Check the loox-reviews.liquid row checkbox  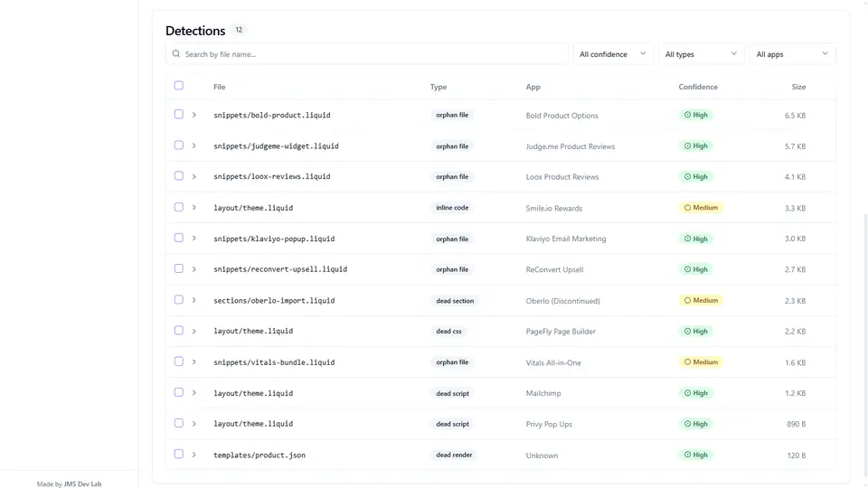point(179,175)
